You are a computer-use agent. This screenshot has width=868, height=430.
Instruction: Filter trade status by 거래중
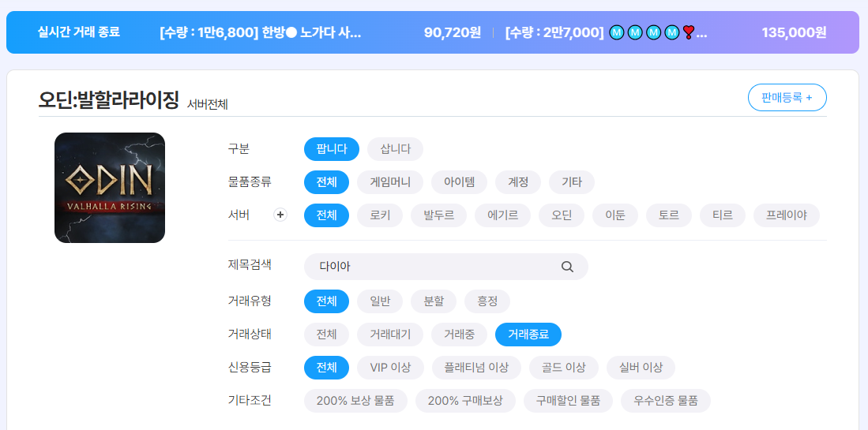(x=460, y=335)
